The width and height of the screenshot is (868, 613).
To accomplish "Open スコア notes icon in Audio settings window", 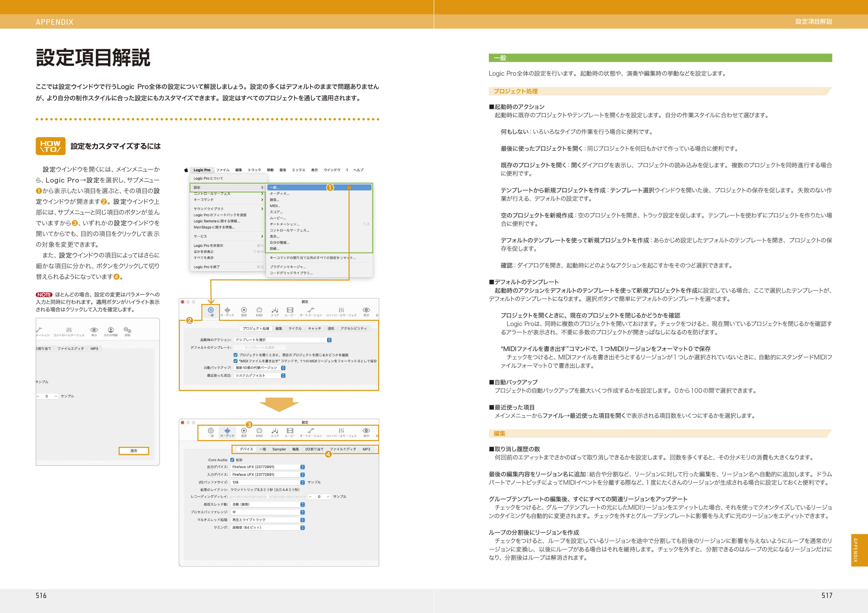I will coord(275,431).
